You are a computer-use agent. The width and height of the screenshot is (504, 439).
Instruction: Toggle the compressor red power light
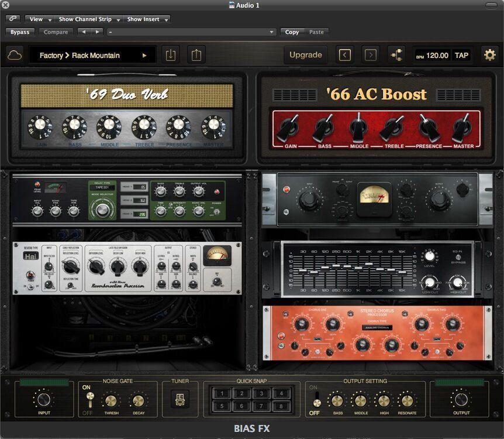[286, 189]
